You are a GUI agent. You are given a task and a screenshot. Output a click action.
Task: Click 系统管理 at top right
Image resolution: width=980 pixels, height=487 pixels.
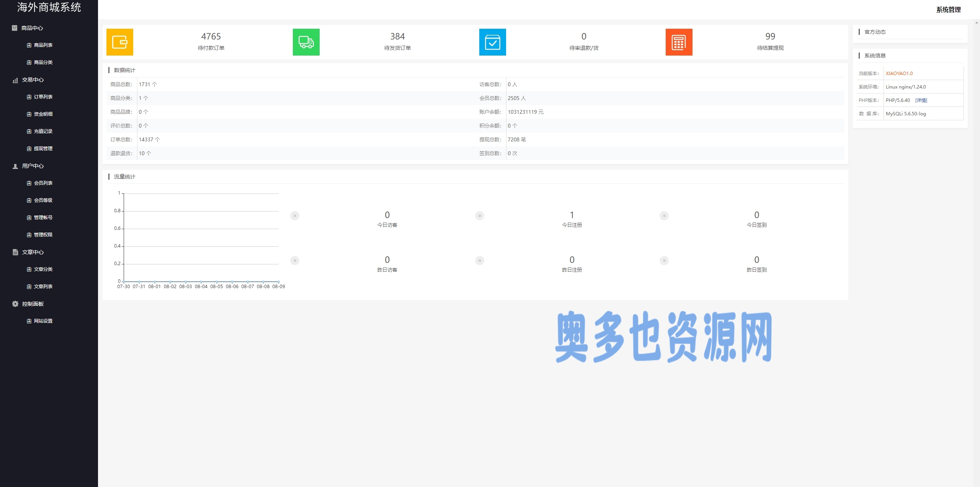tap(948, 10)
